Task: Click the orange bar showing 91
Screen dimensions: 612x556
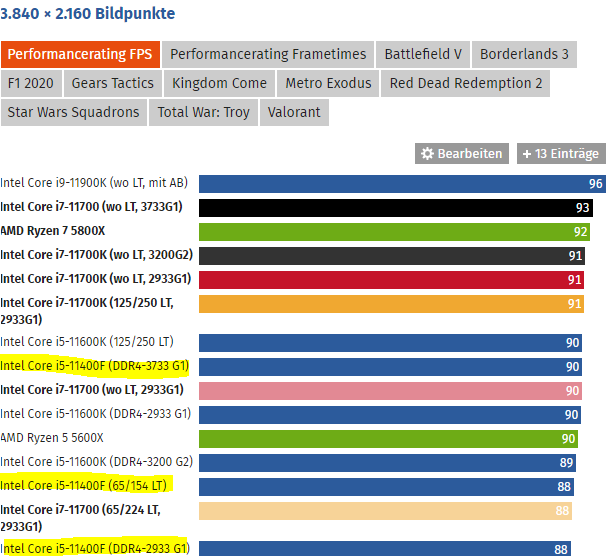Action: [391, 304]
